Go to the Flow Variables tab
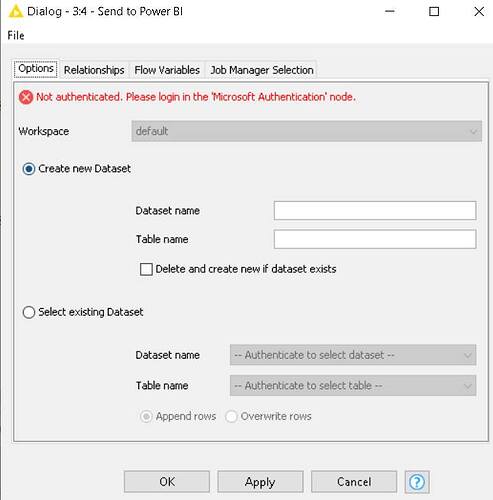The height and width of the screenshot is (500, 493). (167, 70)
